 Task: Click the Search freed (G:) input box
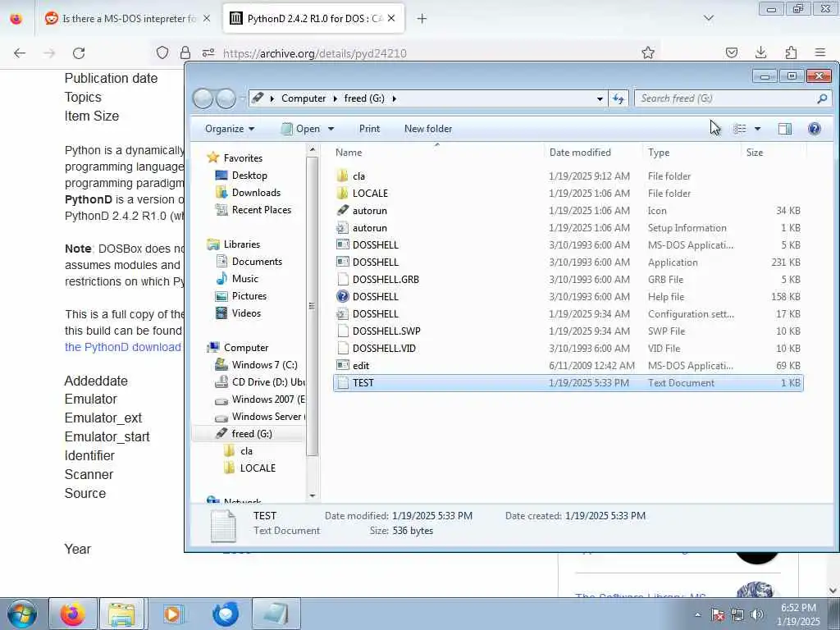tap(725, 98)
